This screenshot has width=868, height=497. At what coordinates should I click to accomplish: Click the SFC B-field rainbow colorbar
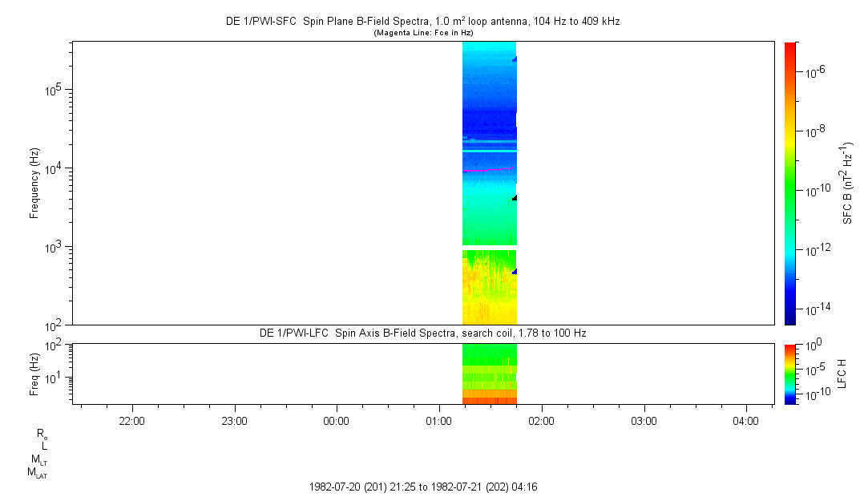pos(791,183)
